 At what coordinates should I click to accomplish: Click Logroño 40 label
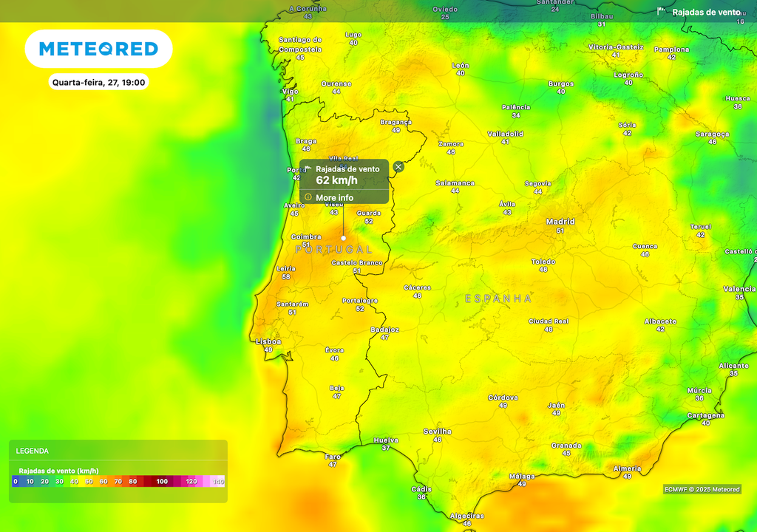(x=628, y=78)
